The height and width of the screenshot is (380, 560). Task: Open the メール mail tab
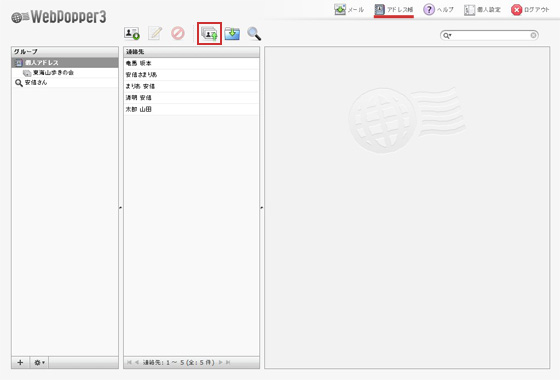[349, 10]
